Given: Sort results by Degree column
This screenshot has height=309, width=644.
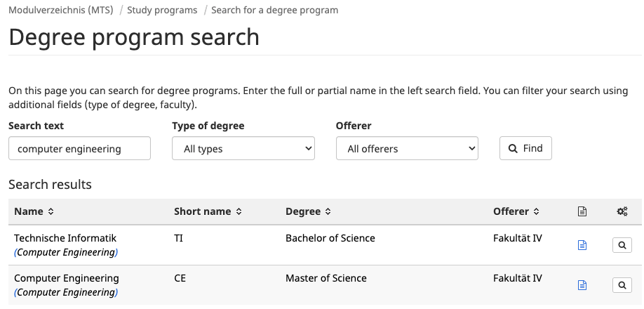Looking at the screenshot, I should (x=308, y=211).
